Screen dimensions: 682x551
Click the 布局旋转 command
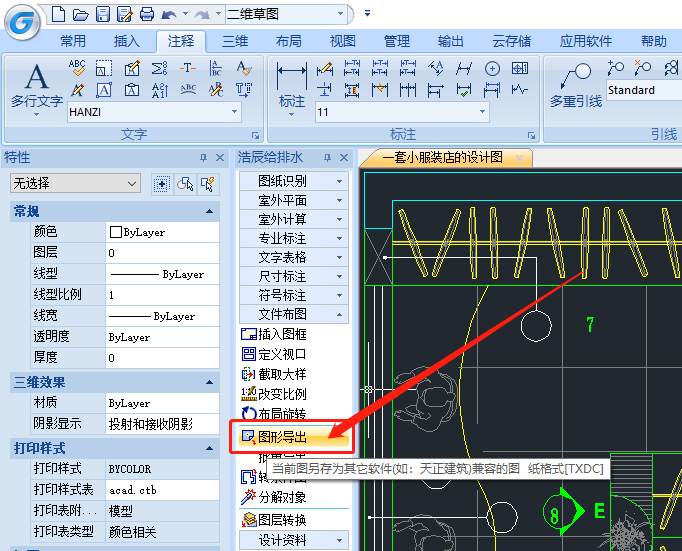(x=274, y=413)
